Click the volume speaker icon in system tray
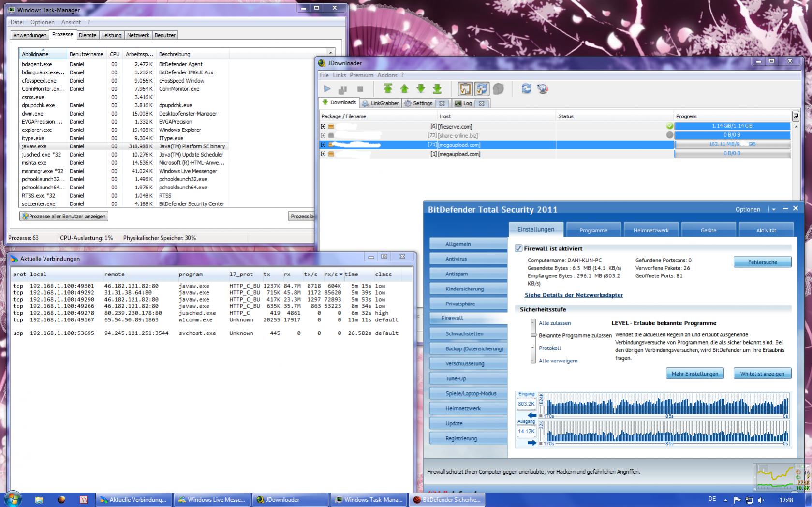The width and height of the screenshot is (812, 507). 761,500
